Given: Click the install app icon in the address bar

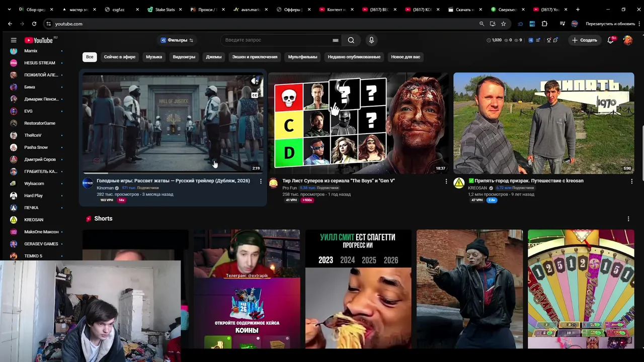Looking at the screenshot, I should click(x=493, y=24).
